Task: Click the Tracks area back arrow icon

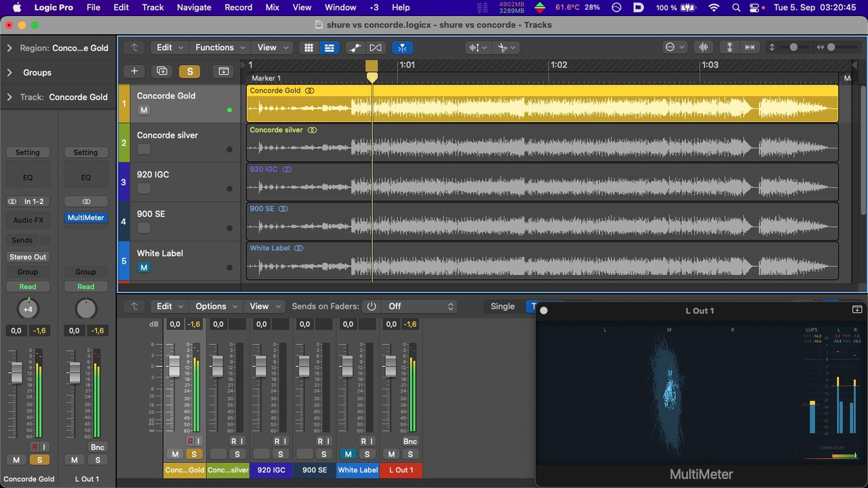Action: click(134, 47)
